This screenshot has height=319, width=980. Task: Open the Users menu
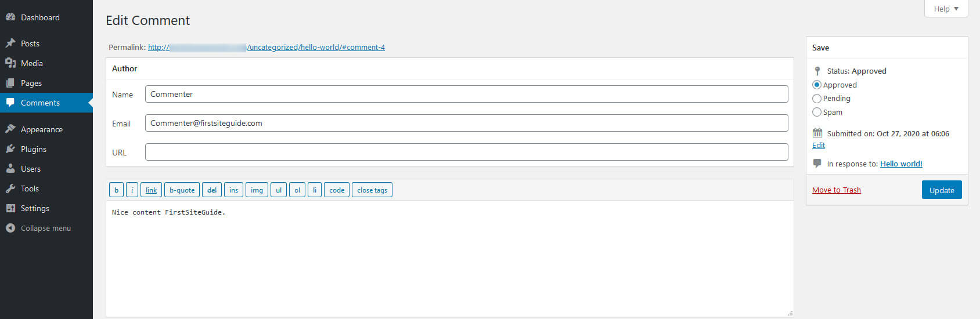pyautogui.click(x=46, y=169)
